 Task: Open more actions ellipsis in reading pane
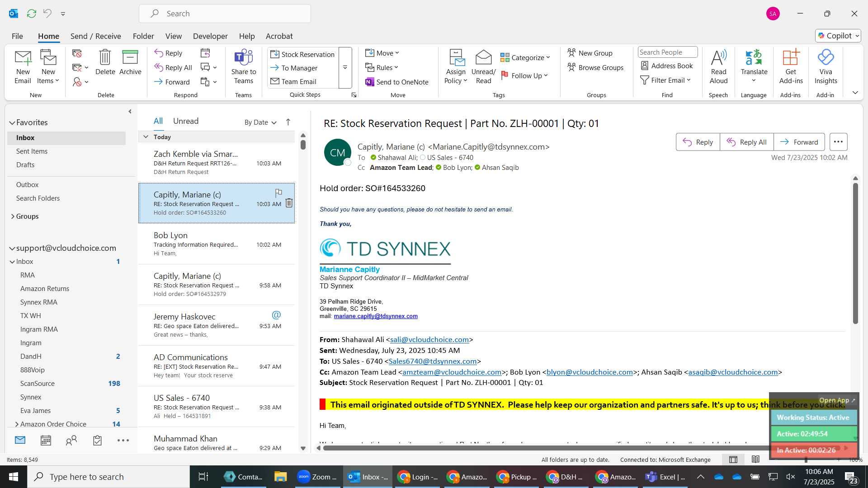coord(838,142)
